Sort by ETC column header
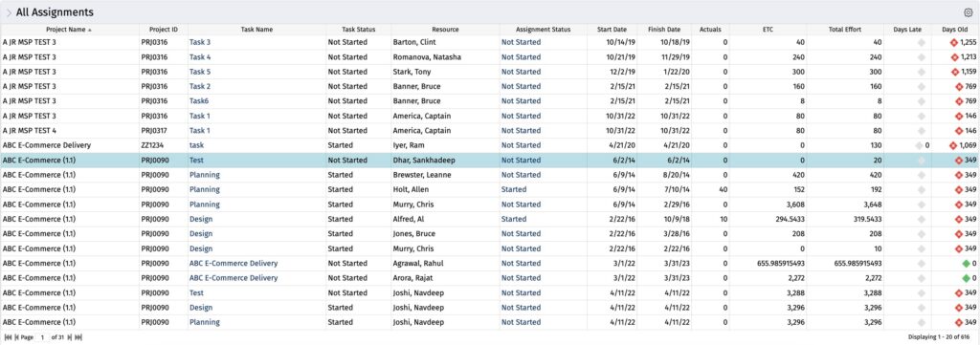The width and height of the screenshot is (980, 345). pyautogui.click(x=768, y=30)
